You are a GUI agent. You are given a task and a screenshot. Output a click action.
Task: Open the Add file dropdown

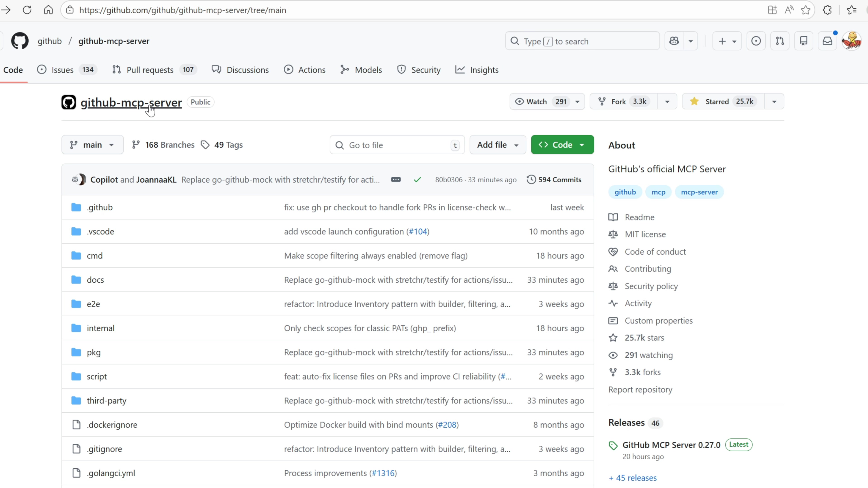(497, 145)
